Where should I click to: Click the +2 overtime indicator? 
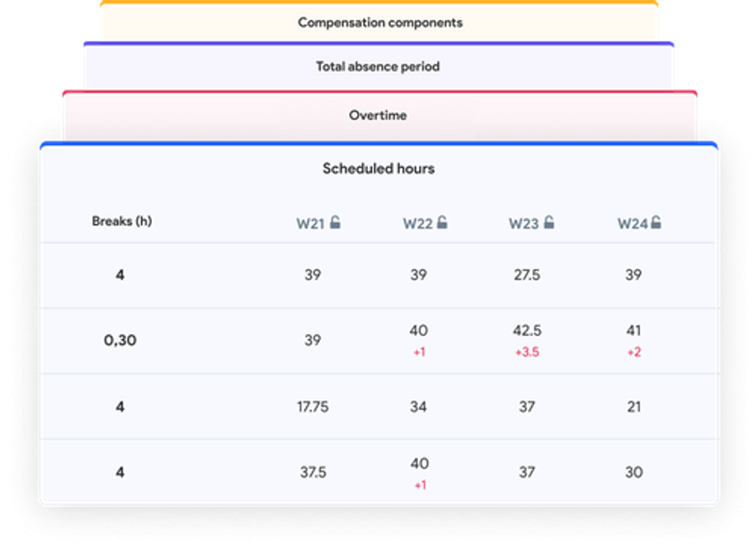click(634, 353)
